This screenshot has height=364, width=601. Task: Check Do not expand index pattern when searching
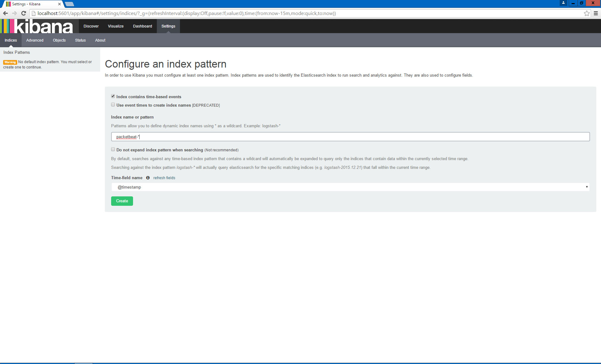tap(113, 149)
